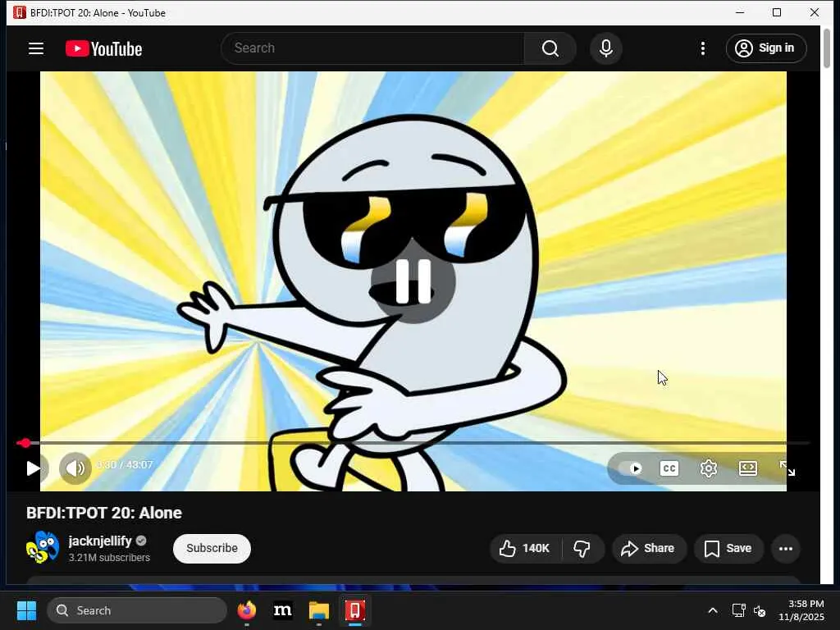Open the player settings gear
This screenshot has width=840, height=630.
[x=708, y=468]
